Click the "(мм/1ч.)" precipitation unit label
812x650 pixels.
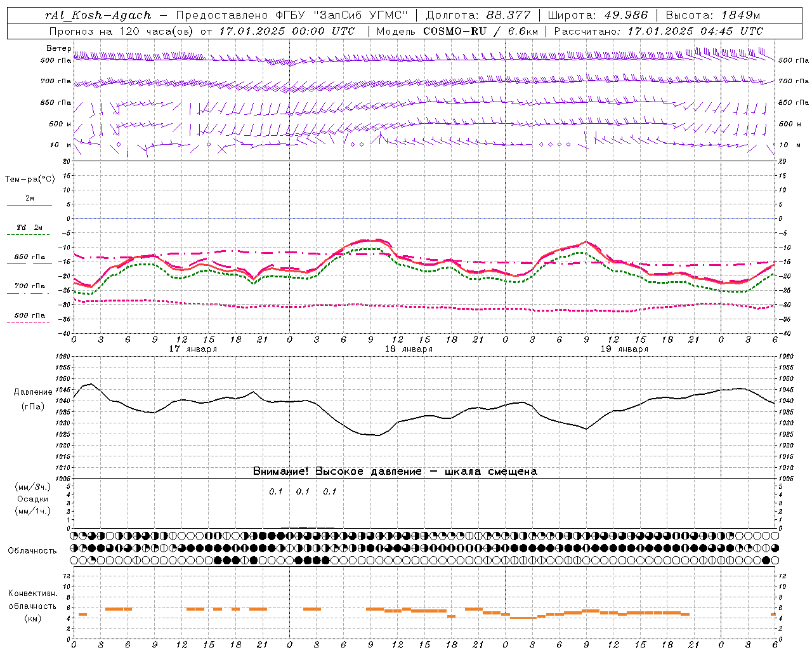pyautogui.click(x=33, y=511)
